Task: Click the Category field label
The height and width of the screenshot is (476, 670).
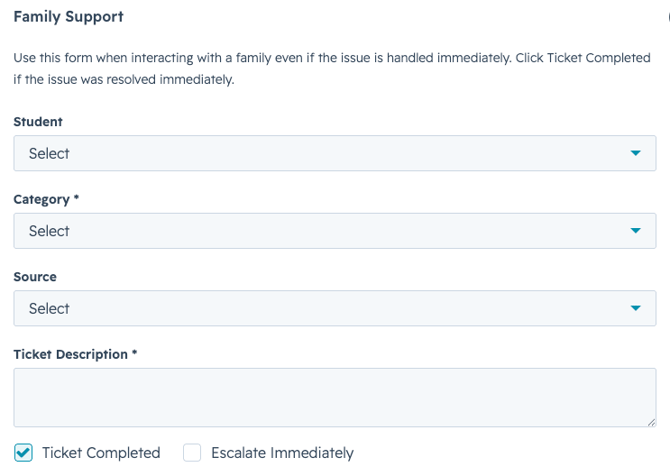Action: (x=41, y=200)
